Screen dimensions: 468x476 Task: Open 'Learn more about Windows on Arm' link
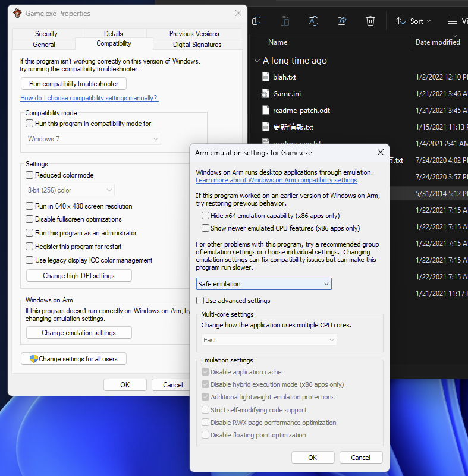[x=277, y=180]
